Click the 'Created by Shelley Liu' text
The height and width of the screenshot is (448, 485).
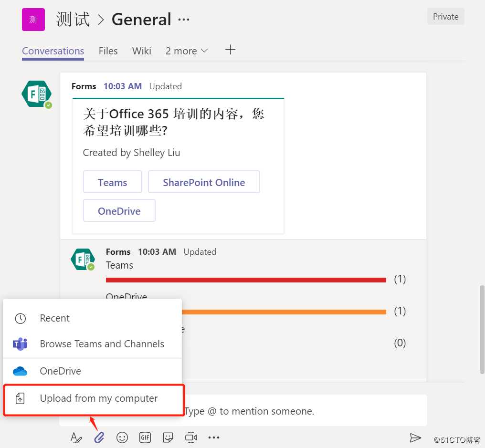pos(131,152)
